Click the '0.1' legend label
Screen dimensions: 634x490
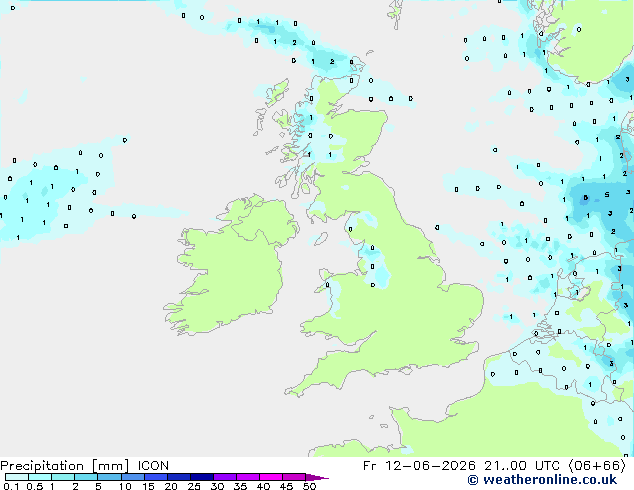(11, 486)
